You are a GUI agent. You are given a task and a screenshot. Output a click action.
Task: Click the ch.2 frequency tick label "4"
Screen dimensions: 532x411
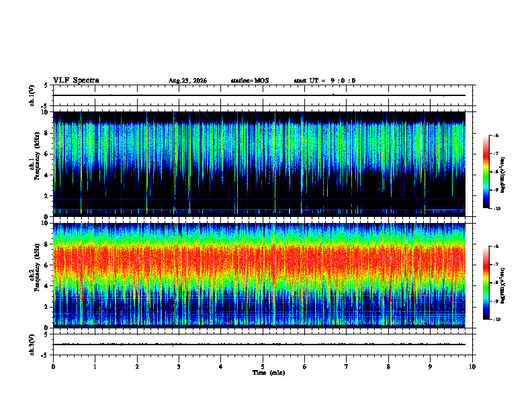46,286
